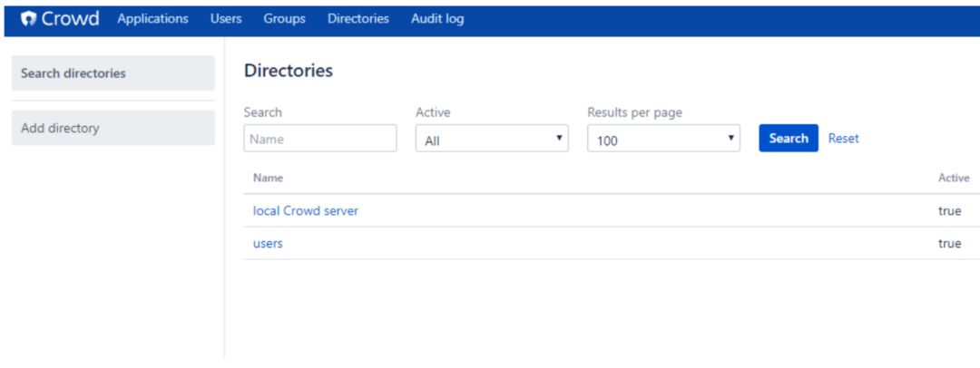Click the Active column header

(x=954, y=178)
